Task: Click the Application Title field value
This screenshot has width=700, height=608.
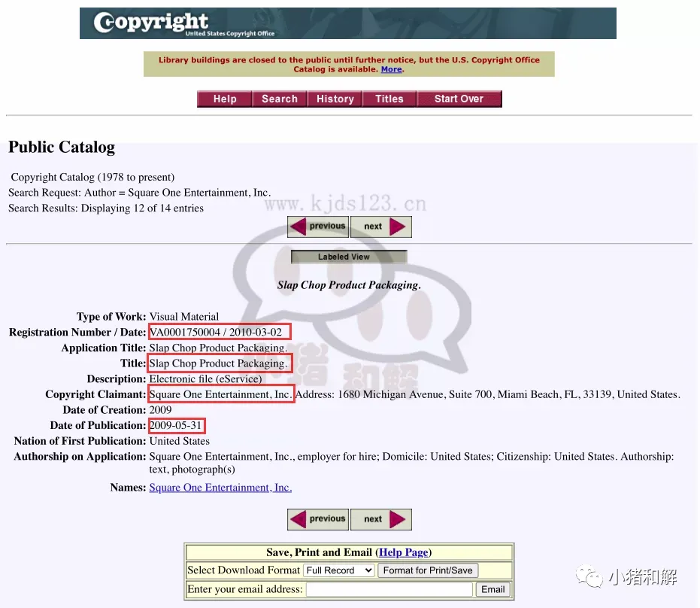Action: tap(218, 348)
